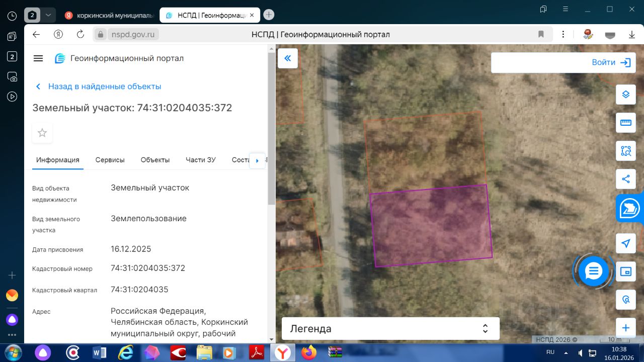Open browser history from the clock icon
Viewport: 644px width, 362px height.
coord(12,16)
